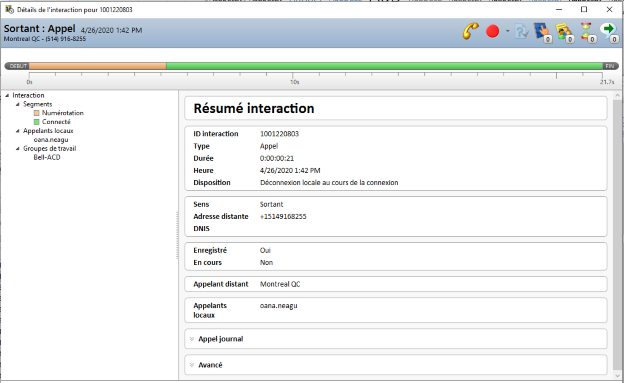Select the Numérotation segment tree item
Viewport: 624px width, 383px height.
point(63,113)
